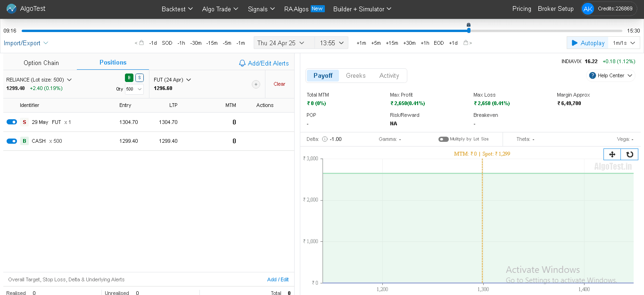This screenshot has height=295, width=644.
Task: Switch to the Option Chain tab
Action: coord(41,63)
